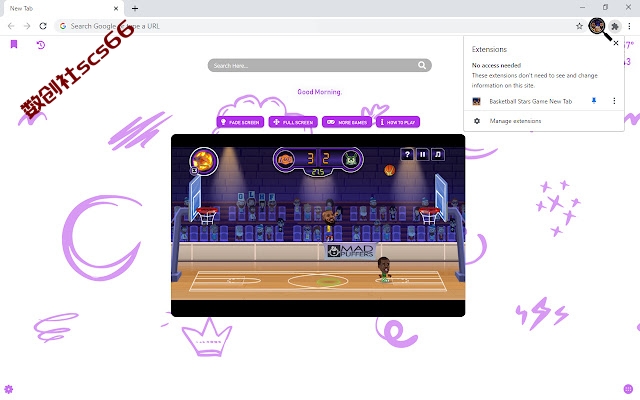Select Basketball Stars Game New Tab extension

point(531,101)
